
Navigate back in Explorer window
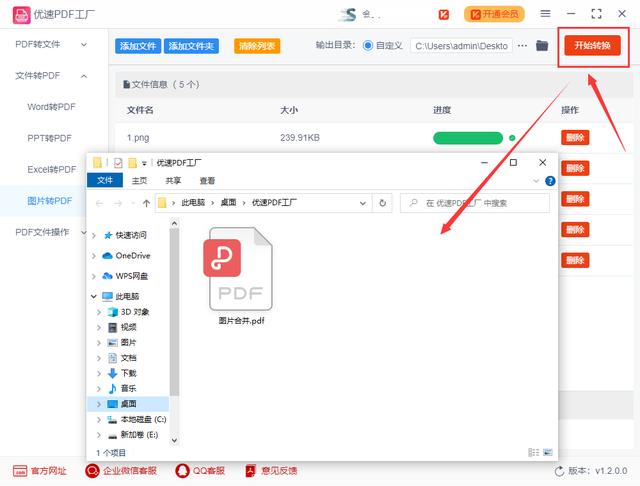pyautogui.click(x=99, y=203)
